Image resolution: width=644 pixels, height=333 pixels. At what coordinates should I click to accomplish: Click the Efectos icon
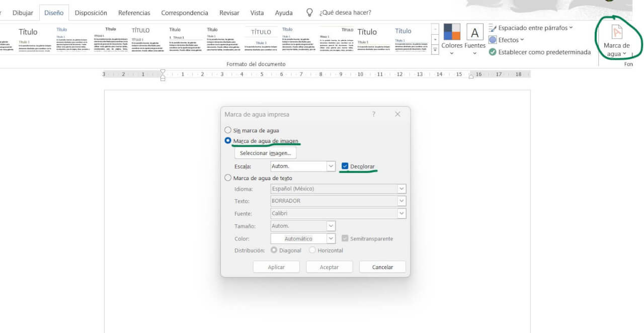[x=493, y=40]
